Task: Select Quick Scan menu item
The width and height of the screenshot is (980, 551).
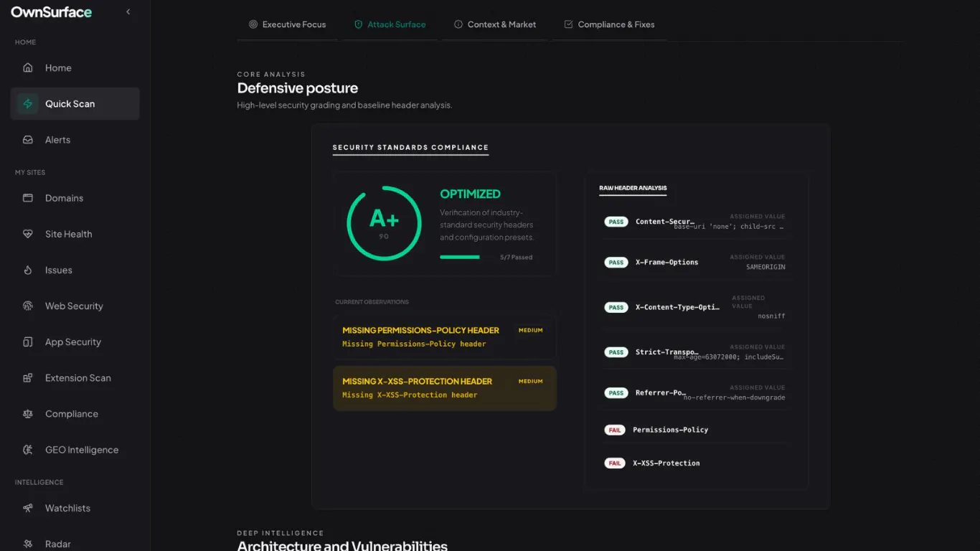Action: [x=75, y=104]
